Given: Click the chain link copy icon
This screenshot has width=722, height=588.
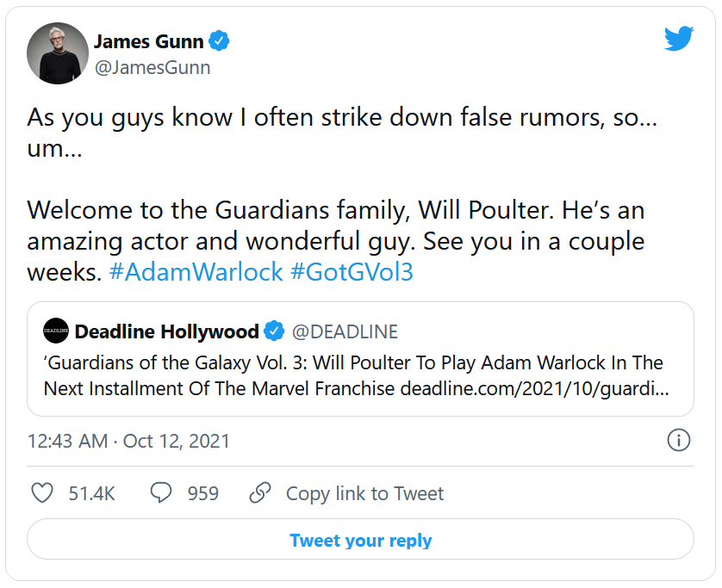Looking at the screenshot, I should coord(260,493).
